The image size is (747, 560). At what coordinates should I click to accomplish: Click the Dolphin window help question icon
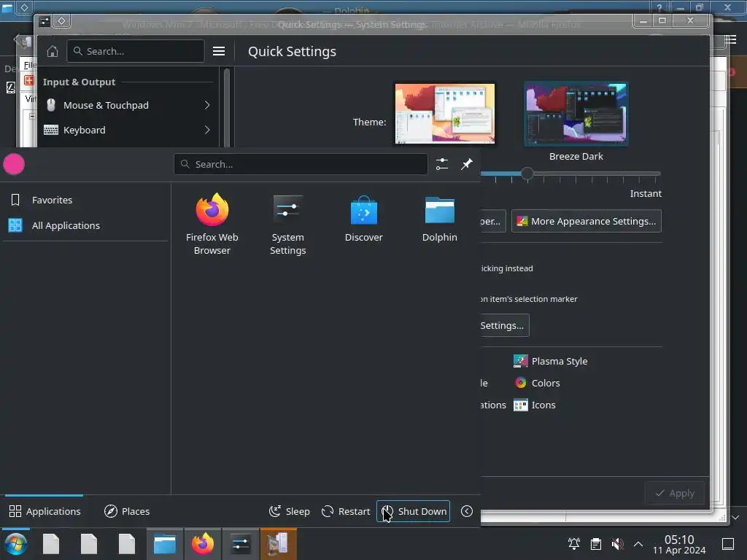[659, 7]
